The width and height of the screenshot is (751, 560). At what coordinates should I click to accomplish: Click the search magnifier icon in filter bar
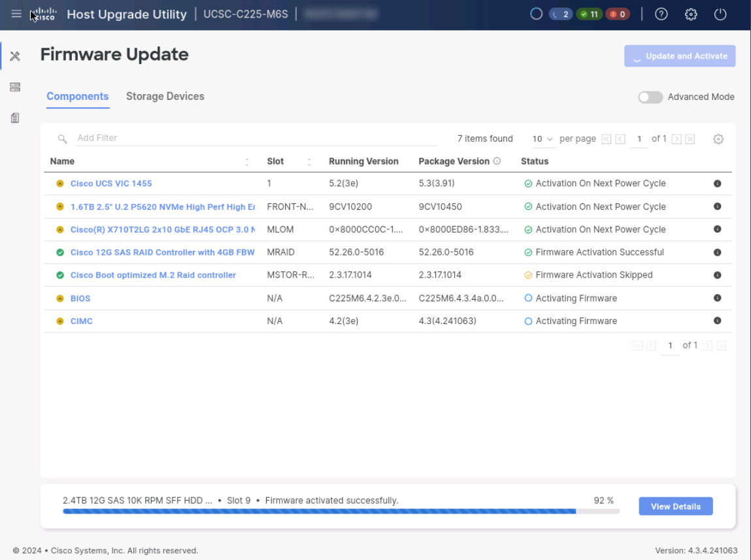[62, 139]
